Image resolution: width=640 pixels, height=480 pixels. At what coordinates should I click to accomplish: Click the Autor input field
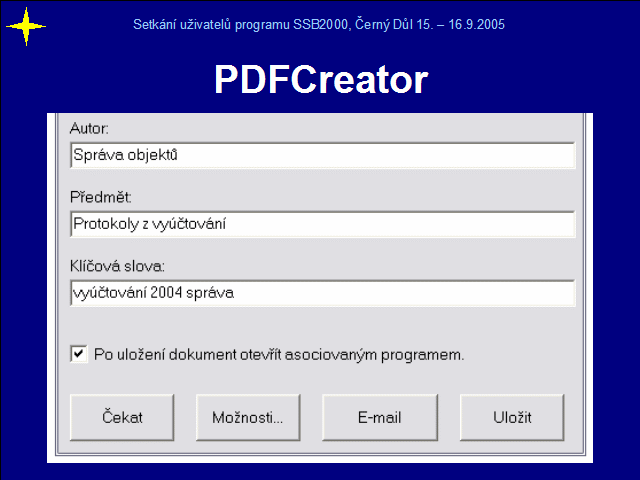(x=322, y=155)
